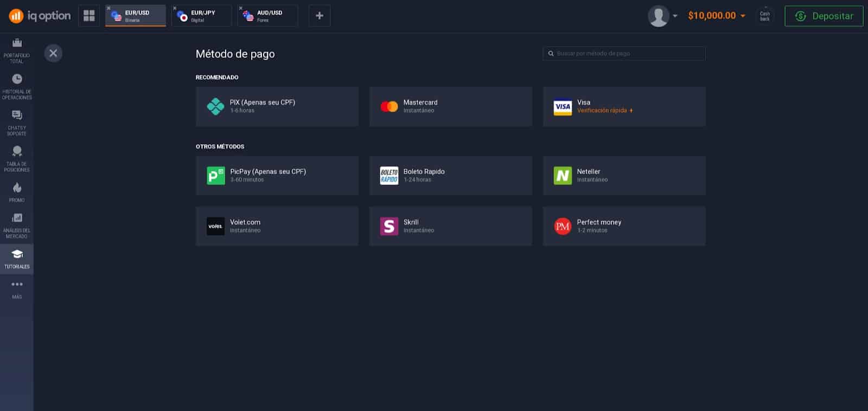Click the Perfect money '1-2 minutos' time
Screen dimensions: 868x411
point(592,230)
